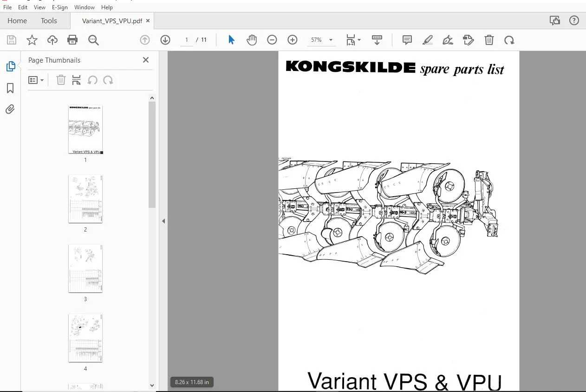Screen dimensions: 586x392
Task: Open the help question mark icon
Action: coord(574,20)
